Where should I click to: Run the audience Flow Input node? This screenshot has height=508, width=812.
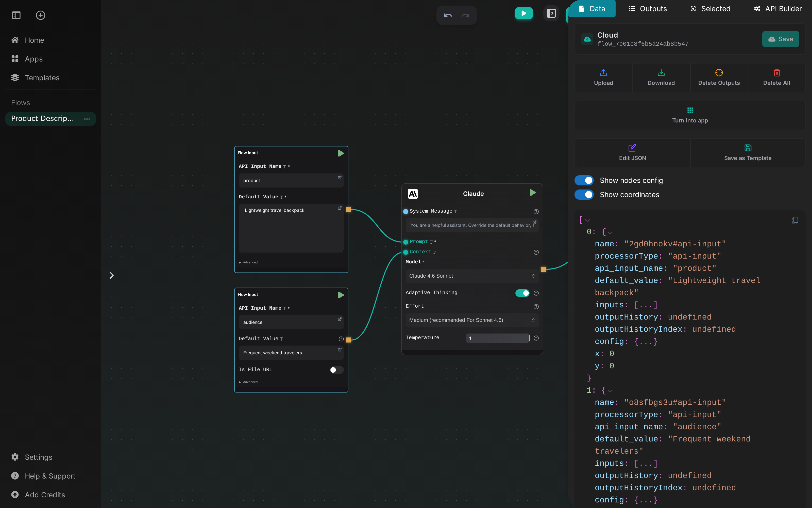(341, 295)
